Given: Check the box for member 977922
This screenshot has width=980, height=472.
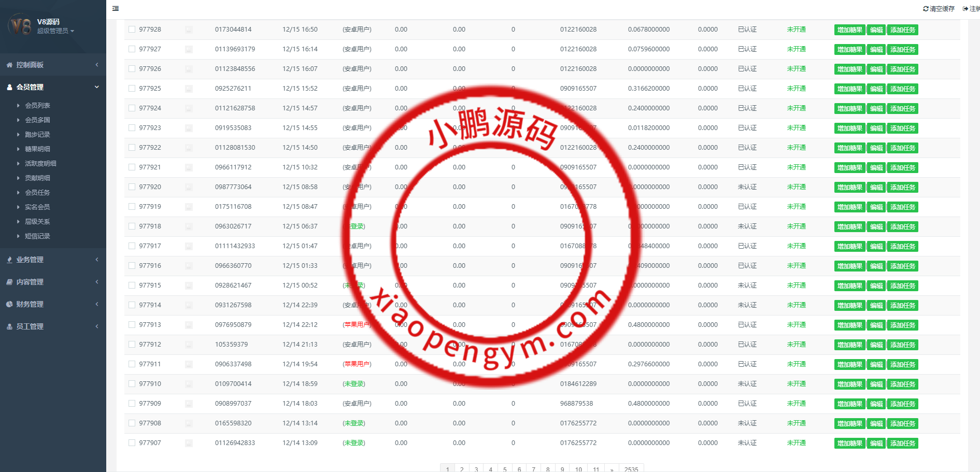Looking at the screenshot, I should click(x=132, y=148).
